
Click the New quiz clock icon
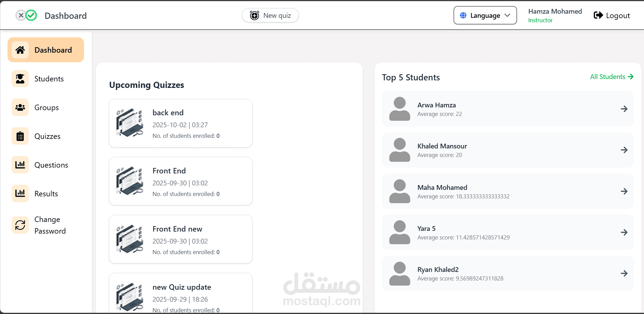point(255,15)
